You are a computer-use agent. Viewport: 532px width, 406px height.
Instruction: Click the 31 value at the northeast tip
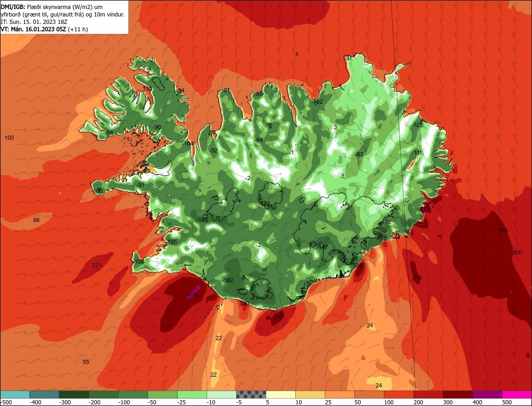click(348, 58)
